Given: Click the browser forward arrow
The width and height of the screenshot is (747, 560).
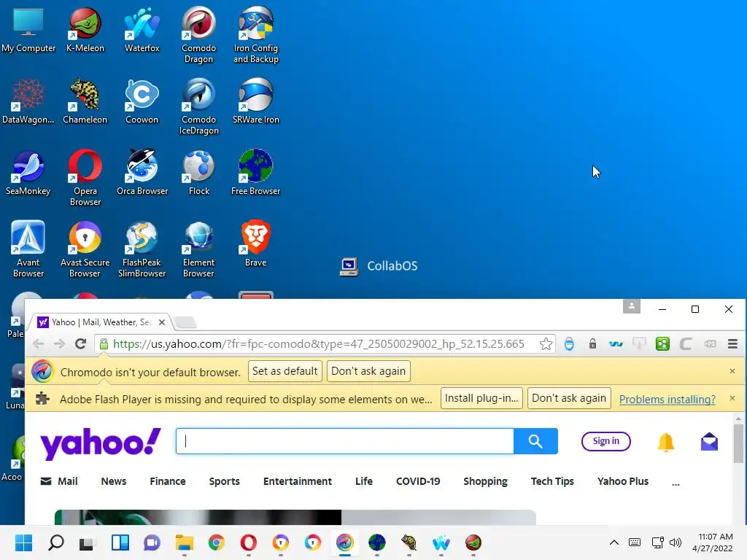Looking at the screenshot, I should point(59,344).
